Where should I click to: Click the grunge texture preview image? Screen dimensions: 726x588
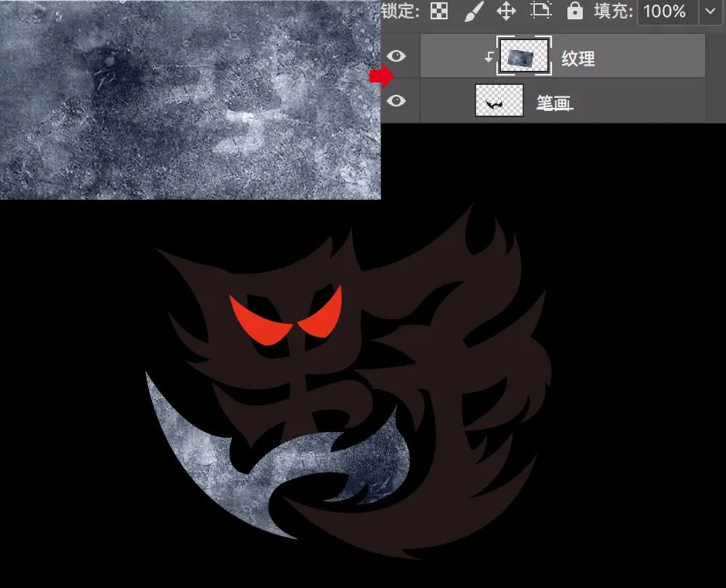coord(190,99)
